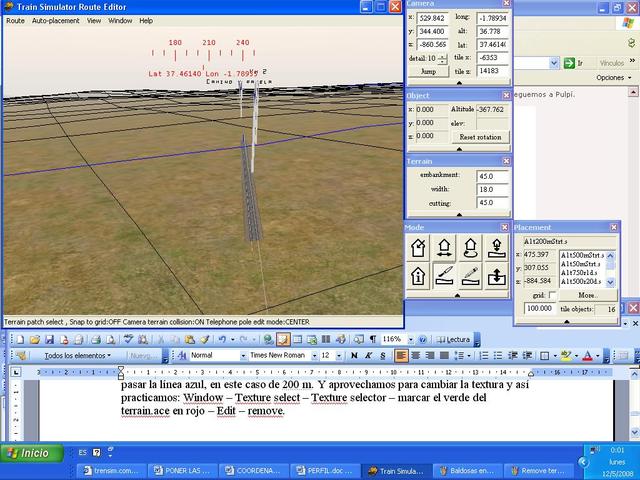Click the Bold formatting icon in Word
640x480 pixels.
point(353,355)
